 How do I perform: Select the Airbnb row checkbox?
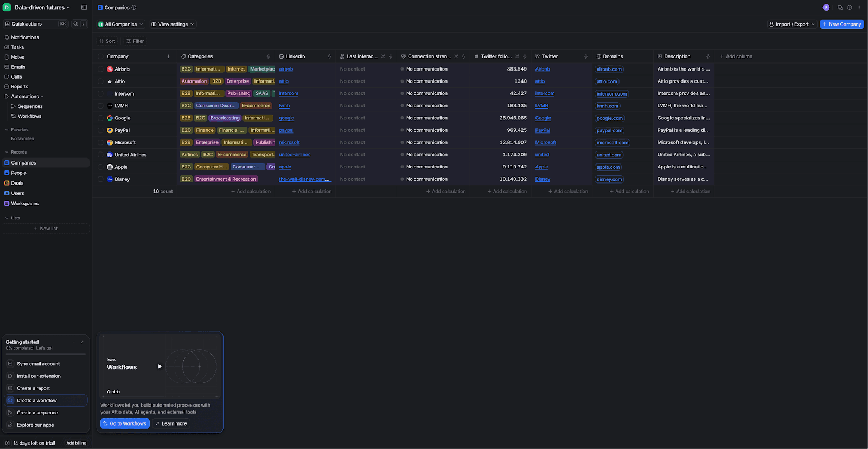[100, 69]
